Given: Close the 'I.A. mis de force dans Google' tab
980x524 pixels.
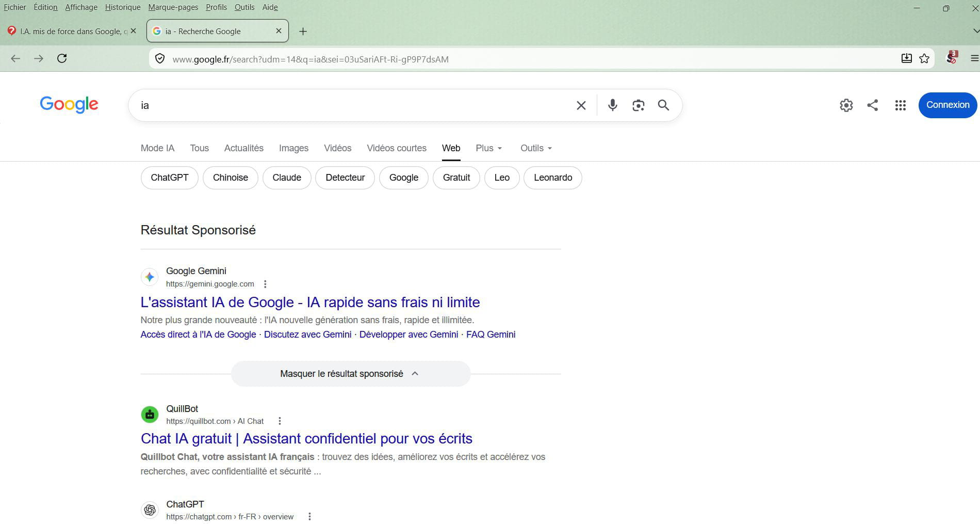Looking at the screenshot, I should click(x=134, y=31).
